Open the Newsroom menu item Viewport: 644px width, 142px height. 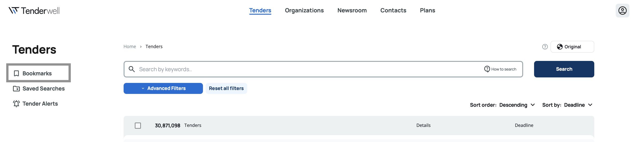352,10
